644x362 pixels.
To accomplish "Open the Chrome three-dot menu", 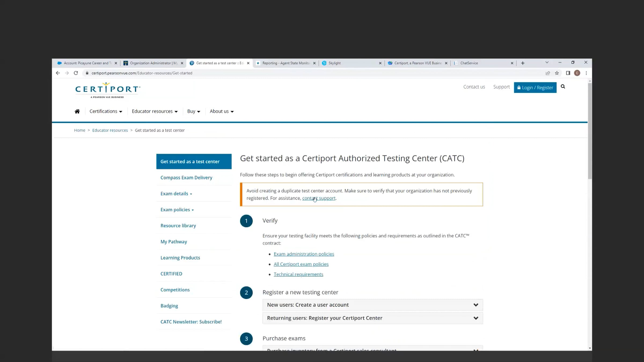I will point(586,73).
